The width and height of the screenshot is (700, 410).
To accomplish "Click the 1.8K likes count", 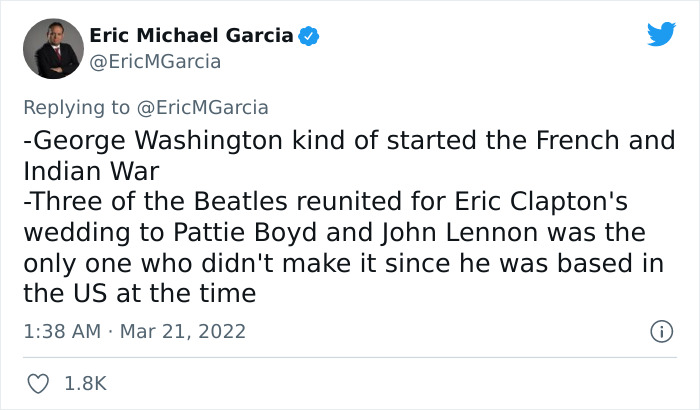I will point(85,383).
